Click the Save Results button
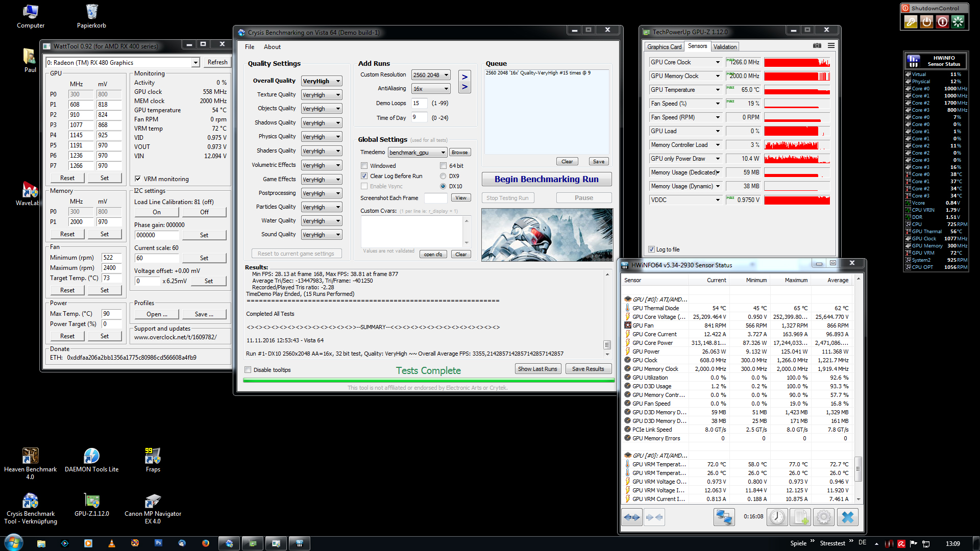Screen dimensions: 980x551 coord(587,369)
